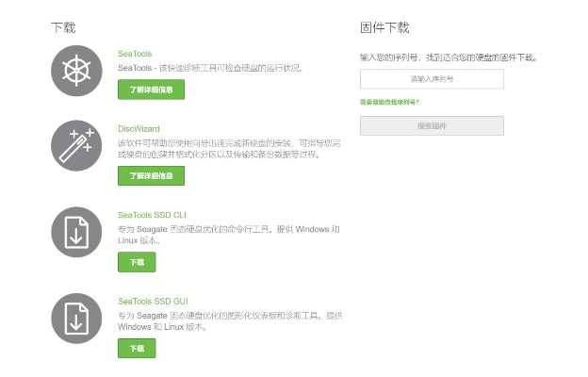This screenshot has height=377, width=588.
Task: Open the 需要帮助查找序列号 help link
Action: [x=389, y=102]
